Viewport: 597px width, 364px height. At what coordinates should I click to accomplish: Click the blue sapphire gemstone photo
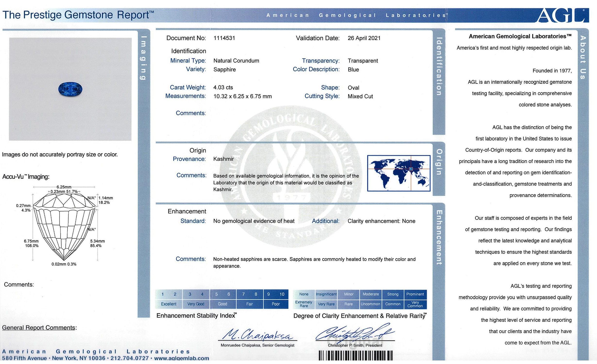pyautogui.click(x=70, y=89)
